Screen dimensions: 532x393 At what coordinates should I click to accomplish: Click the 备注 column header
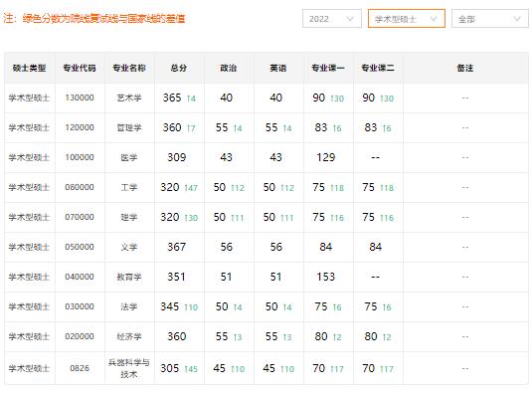point(465,68)
